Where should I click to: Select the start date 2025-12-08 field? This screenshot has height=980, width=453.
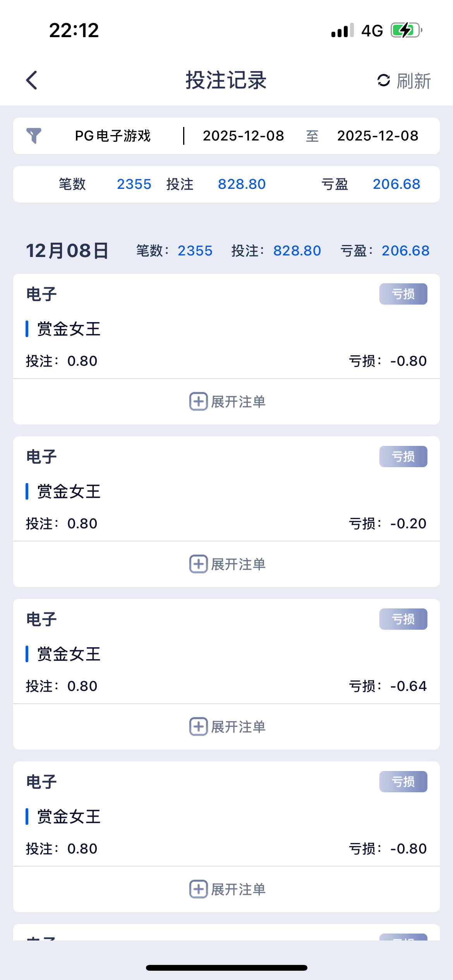(244, 136)
